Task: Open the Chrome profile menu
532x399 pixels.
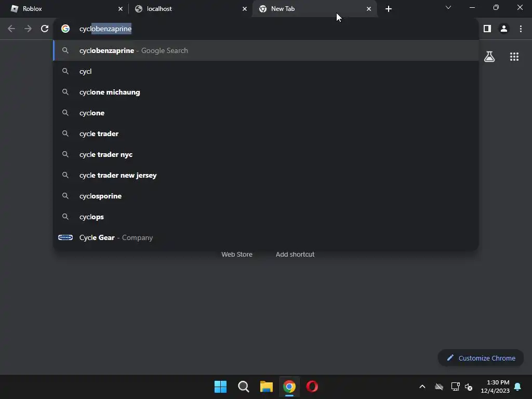Action: 504,29
